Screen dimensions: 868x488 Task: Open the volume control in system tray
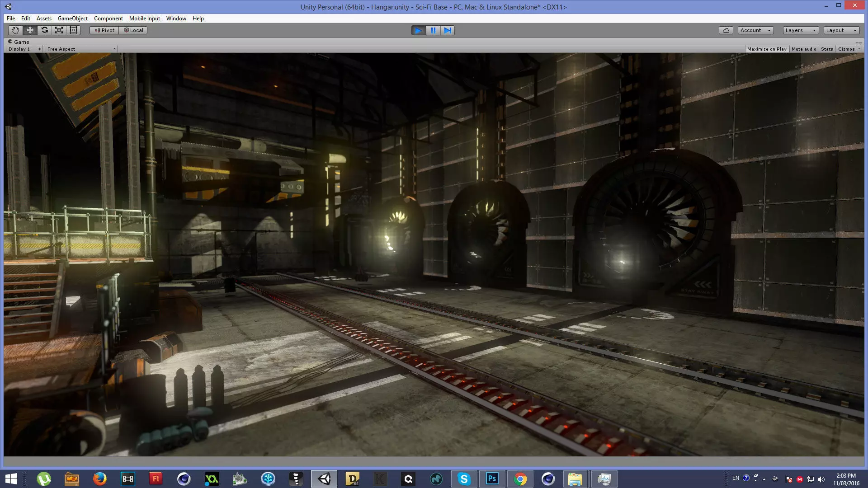[821, 479]
